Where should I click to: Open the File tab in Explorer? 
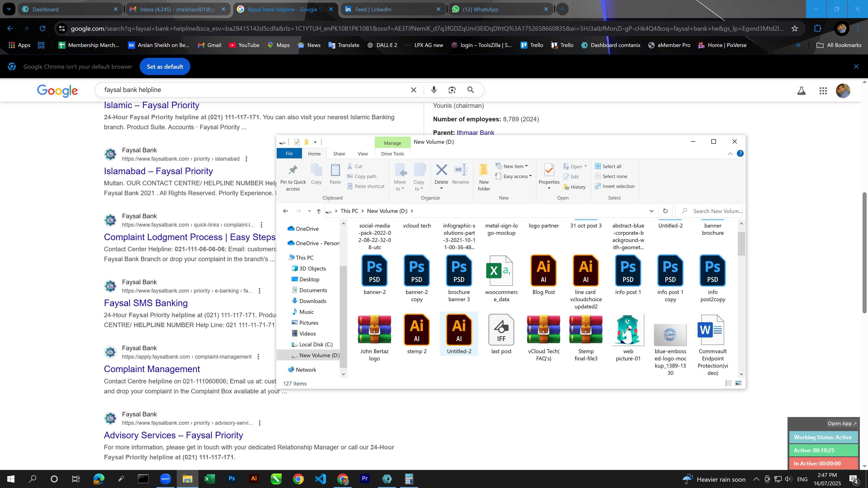(289, 154)
